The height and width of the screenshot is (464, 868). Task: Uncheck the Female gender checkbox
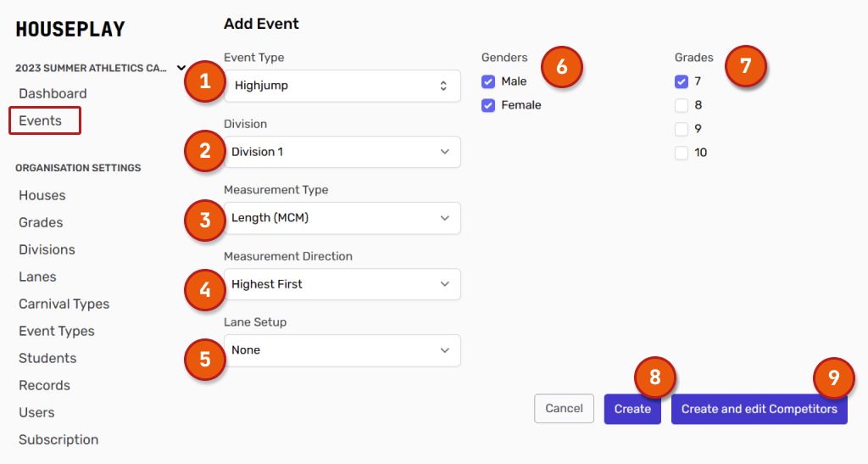pos(488,105)
